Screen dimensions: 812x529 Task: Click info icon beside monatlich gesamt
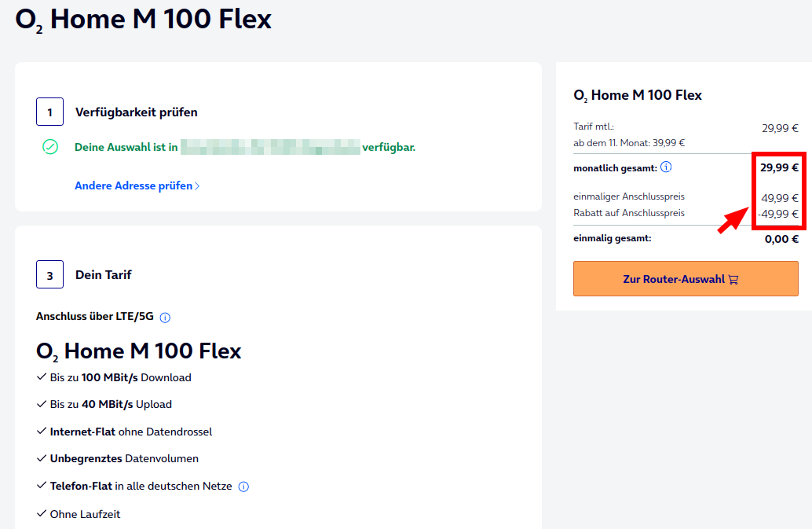tap(666, 167)
